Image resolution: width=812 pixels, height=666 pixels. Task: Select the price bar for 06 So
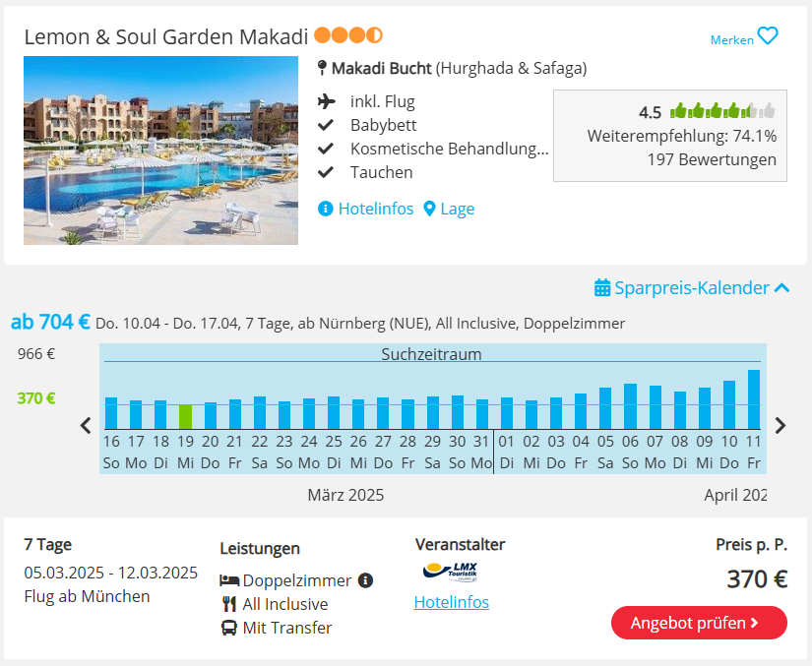pos(630,406)
